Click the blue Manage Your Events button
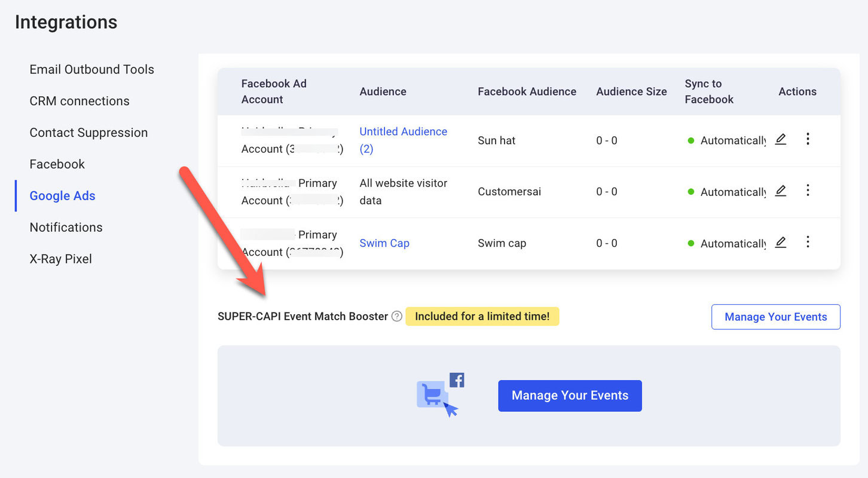 (570, 396)
